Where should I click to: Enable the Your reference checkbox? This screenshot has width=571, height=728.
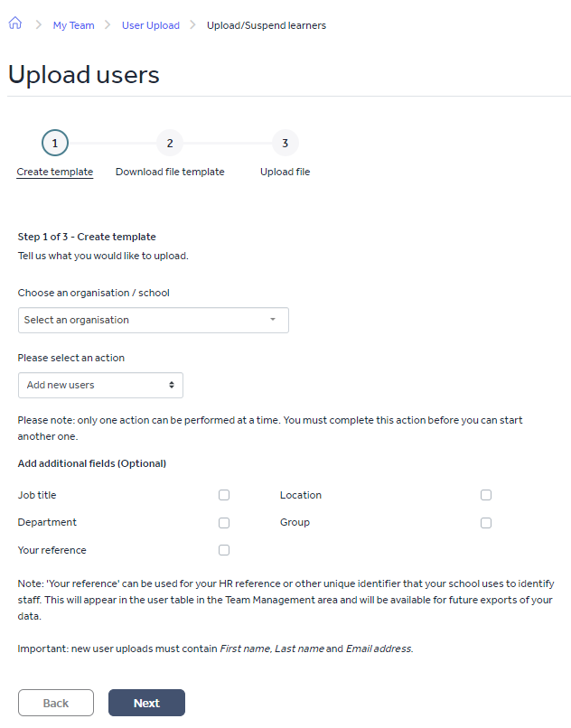tap(223, 550)
